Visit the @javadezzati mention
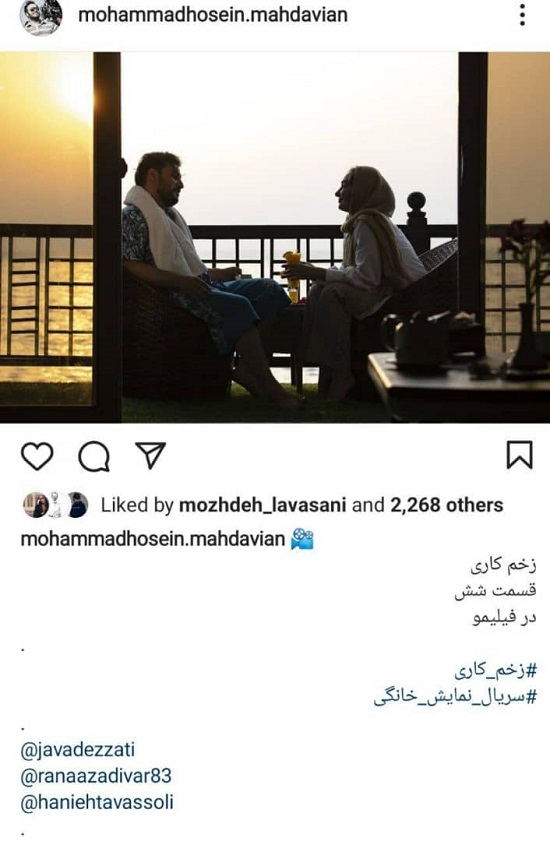Viewport: 550px width, 841px height. tap(78, 749)
